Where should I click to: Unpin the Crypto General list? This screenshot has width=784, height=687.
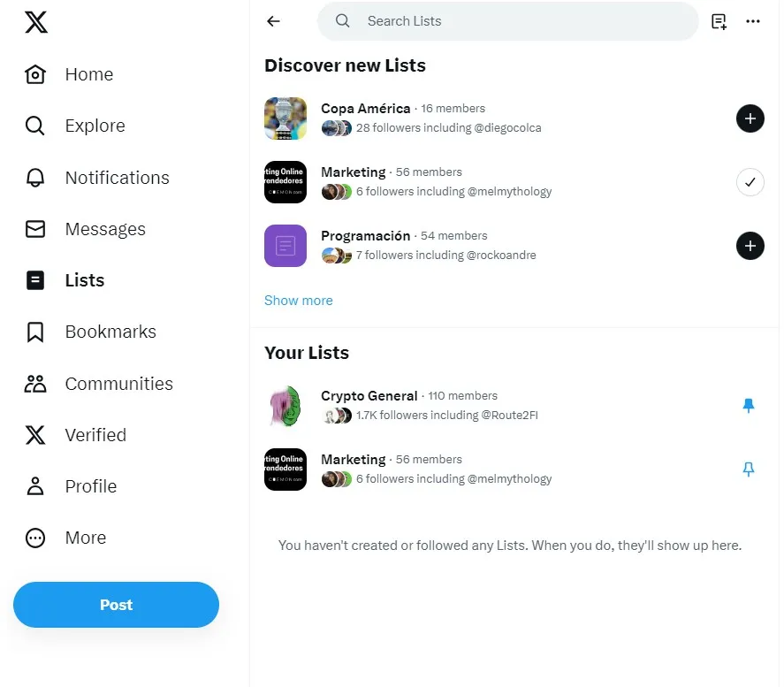pos(748,405)
